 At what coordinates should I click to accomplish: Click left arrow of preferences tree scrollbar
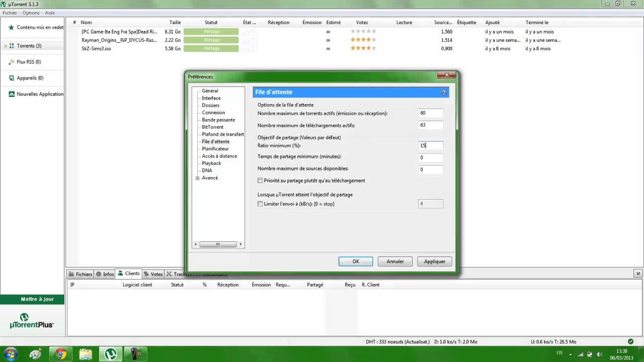pos(195,244)
